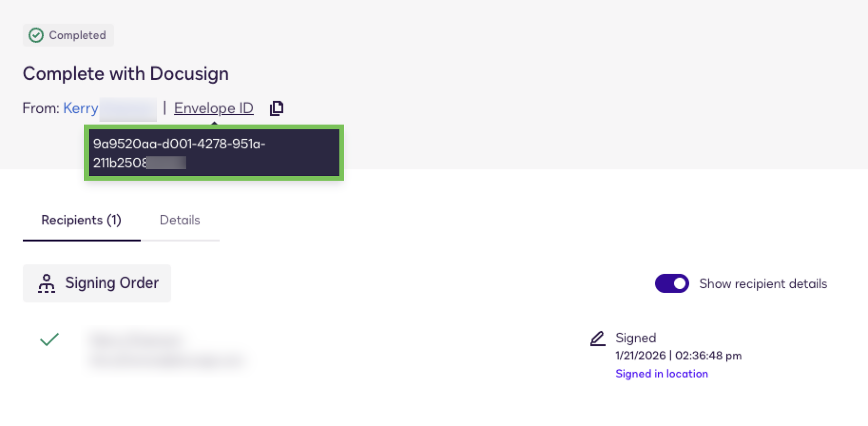Click the pen icon beside Signed
Viewport: 868px width, 426px height.
pyautogui.click(x=598, y=339)
